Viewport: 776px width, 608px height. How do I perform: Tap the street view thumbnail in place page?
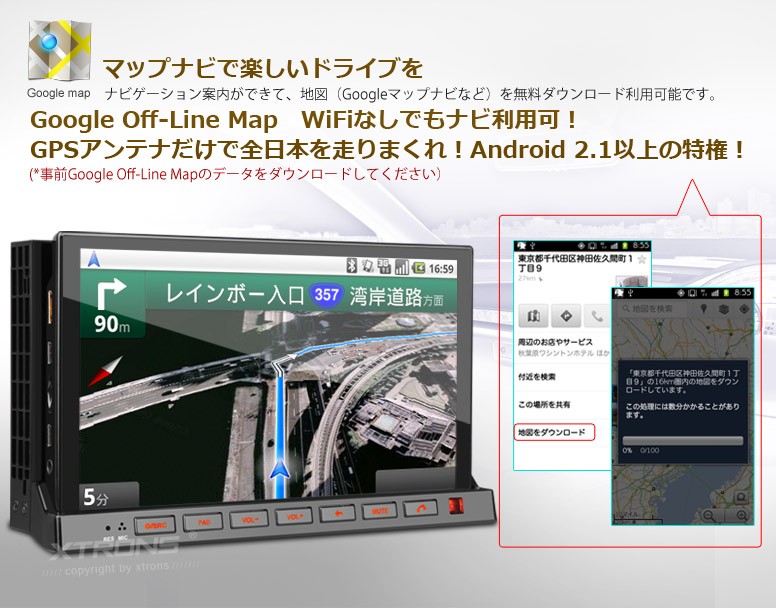click(x=632, y=281)
